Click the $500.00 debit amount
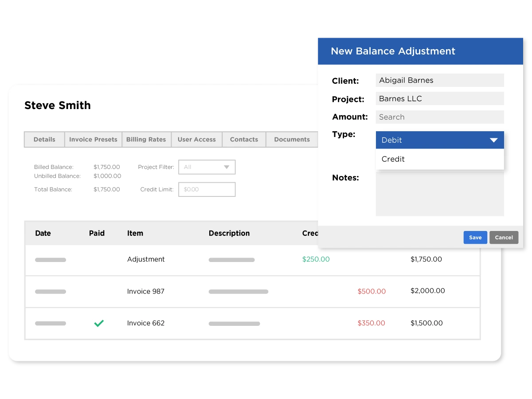Screen dimensions: 532x399 (x=372, y=292)
